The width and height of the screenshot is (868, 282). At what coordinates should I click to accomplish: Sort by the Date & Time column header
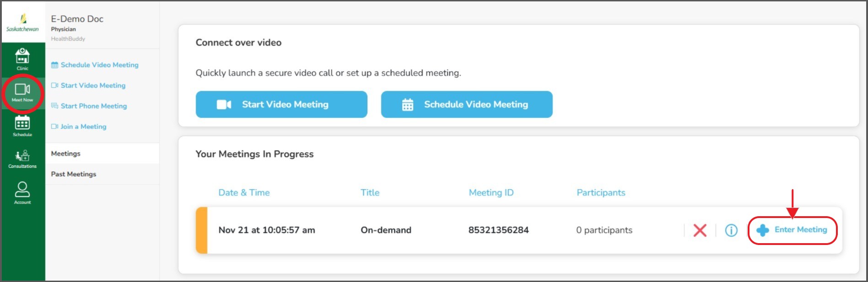[244, 192]
